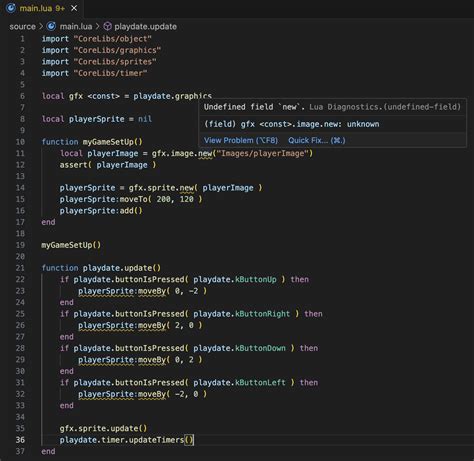Screen dimensions: 474x461
Task: Click line number 10 in the gutter
Action: (x=20, y=142)
